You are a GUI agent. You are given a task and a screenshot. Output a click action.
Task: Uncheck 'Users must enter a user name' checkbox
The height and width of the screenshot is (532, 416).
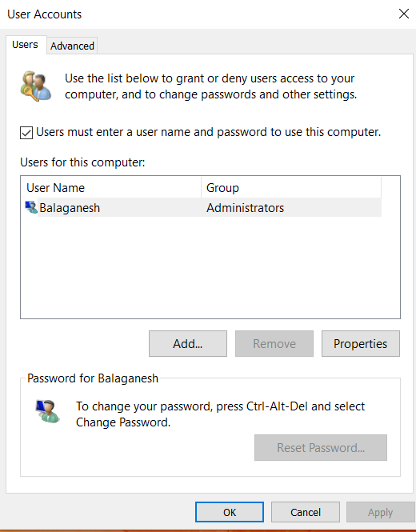[x=26, y=133]
